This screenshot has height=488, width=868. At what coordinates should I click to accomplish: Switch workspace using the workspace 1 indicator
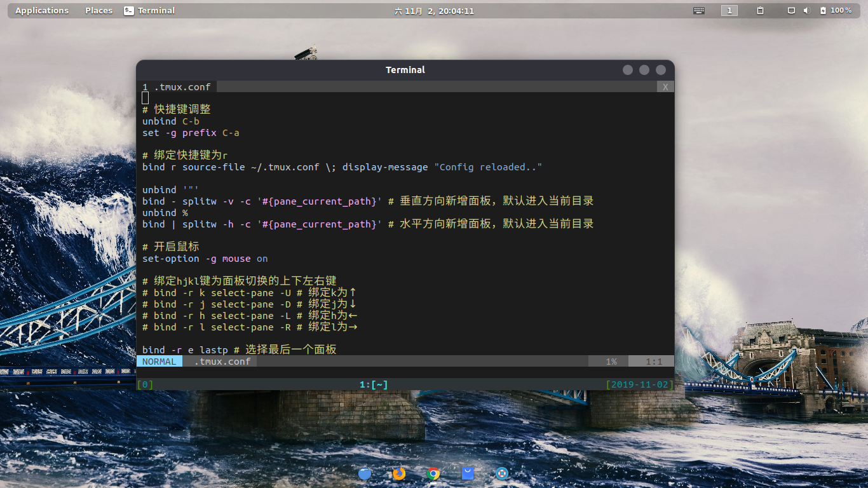pos(729,10)
